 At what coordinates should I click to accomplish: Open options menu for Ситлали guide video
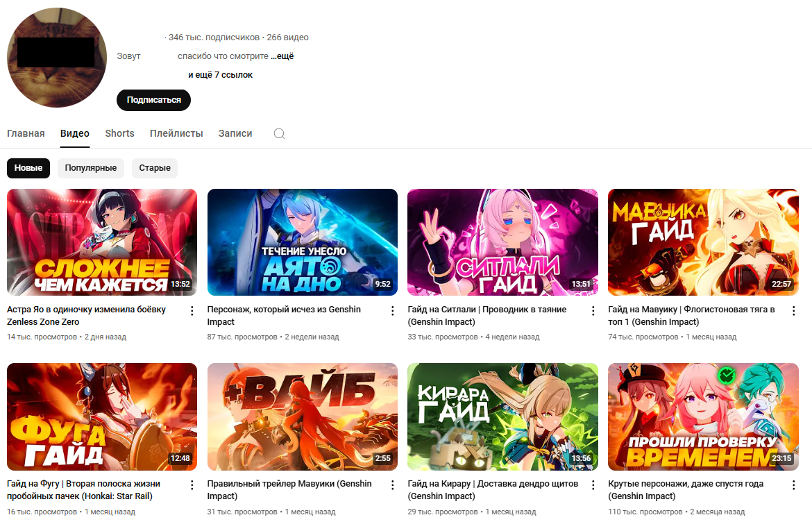(593, 311)
